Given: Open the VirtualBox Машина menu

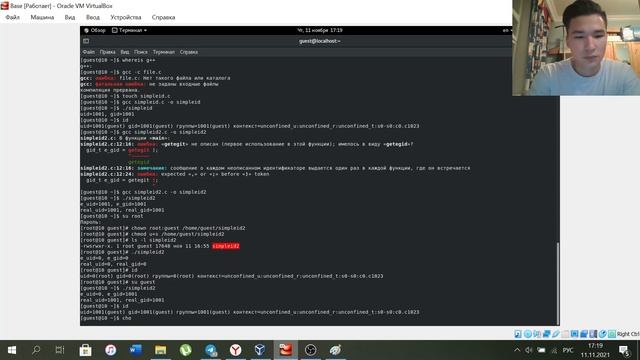Looking at the screenshot, I should click(x=42, y=17).
